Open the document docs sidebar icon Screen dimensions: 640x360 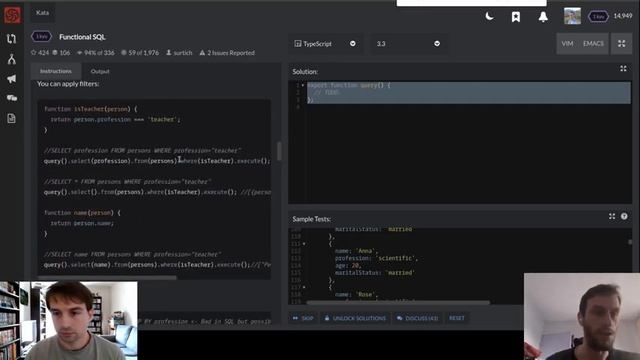[x=11, y=118]
